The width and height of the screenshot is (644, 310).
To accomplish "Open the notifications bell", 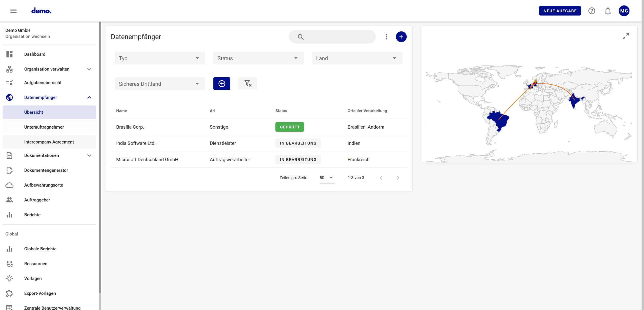I will (608, 11).
